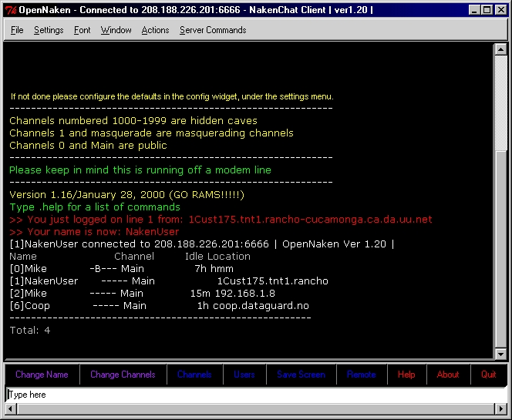Open Help from bottom toolbar
The image size is (512, 420).
tap(406, 375)
